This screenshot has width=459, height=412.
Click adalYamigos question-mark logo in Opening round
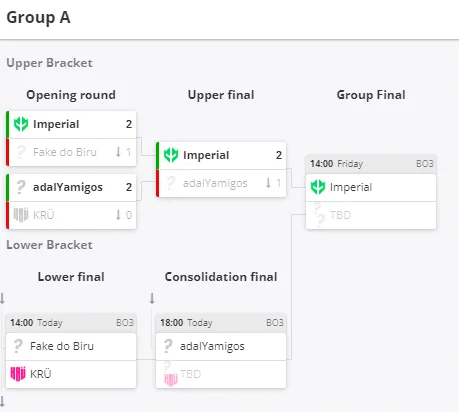pyautogui.click(x=21, y=187)
